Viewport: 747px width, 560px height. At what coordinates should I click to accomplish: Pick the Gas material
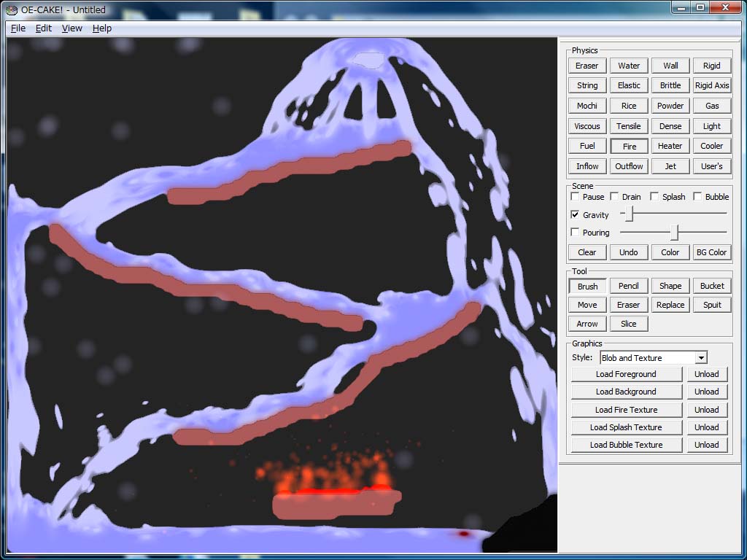click(712, 106)
